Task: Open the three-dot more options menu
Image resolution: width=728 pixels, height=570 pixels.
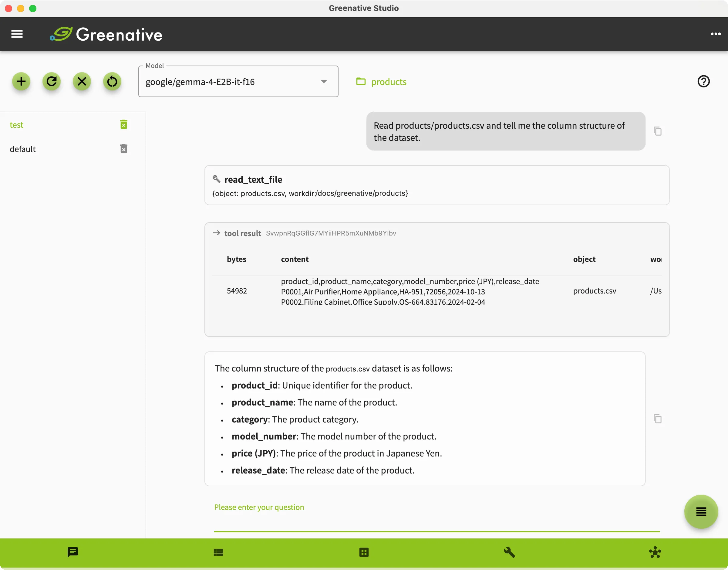Action: [x=715, y=34]
